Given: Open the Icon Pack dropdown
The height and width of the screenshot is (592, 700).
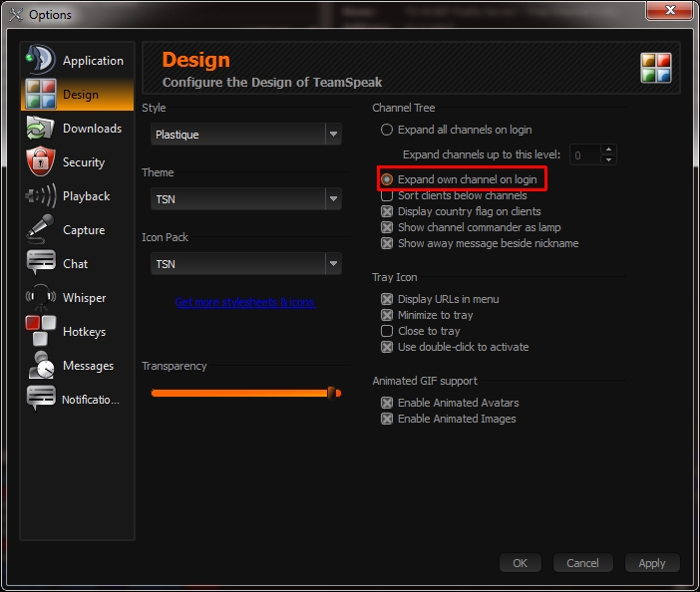Looking at the screenshot, I should (246, 264).
